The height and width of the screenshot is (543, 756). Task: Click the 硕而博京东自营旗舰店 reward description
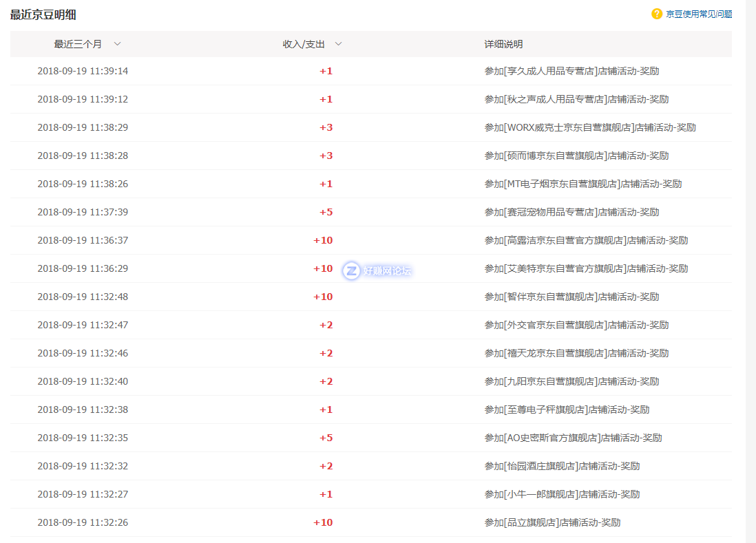577,156
